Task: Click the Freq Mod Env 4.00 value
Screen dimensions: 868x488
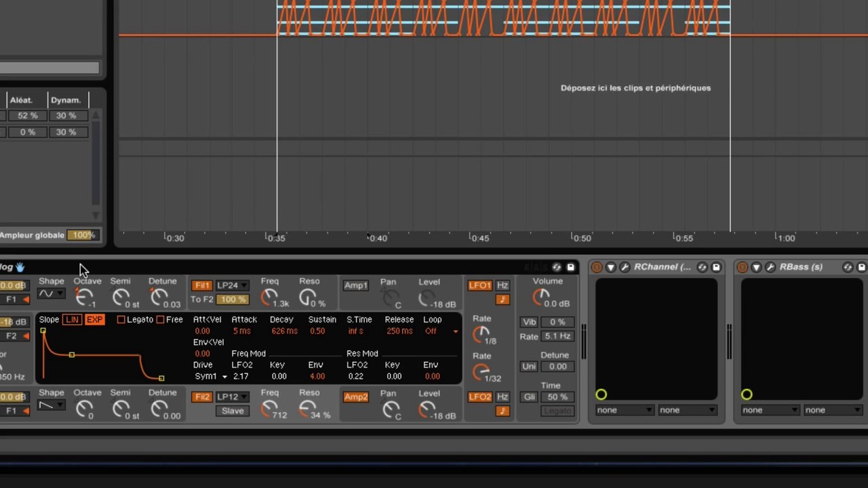Action: (x=317, y=376)
